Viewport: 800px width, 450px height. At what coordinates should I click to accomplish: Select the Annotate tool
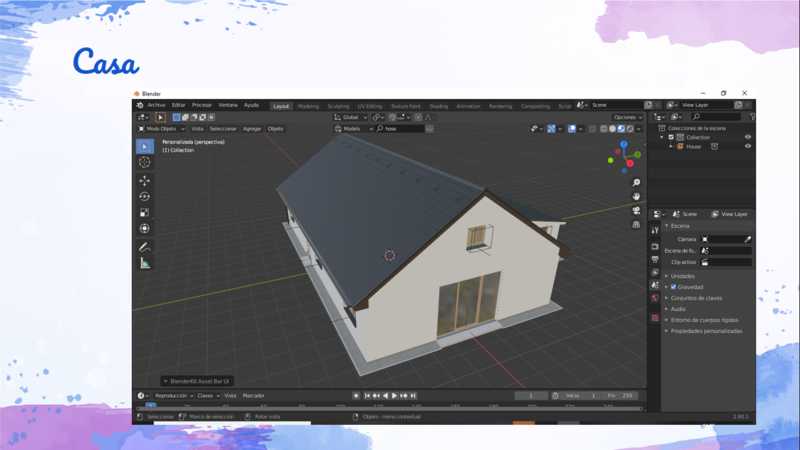click(x=145, y=246)
